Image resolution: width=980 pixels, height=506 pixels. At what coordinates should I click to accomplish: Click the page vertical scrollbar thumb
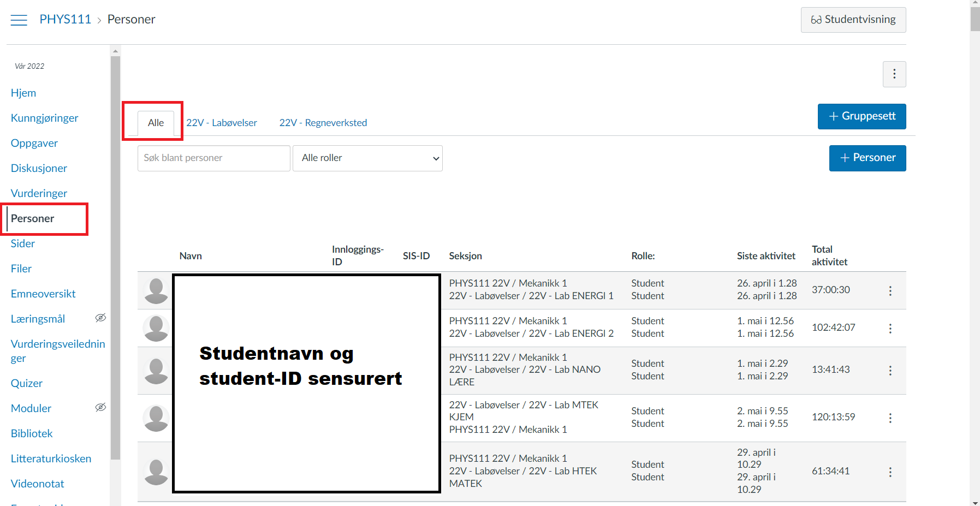975,19
